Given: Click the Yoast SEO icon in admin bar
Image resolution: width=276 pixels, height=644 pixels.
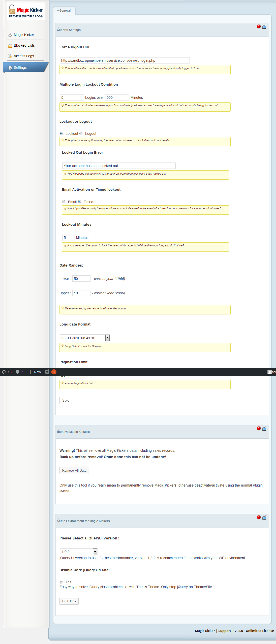Looking at the screenshot, I should 47,372.
